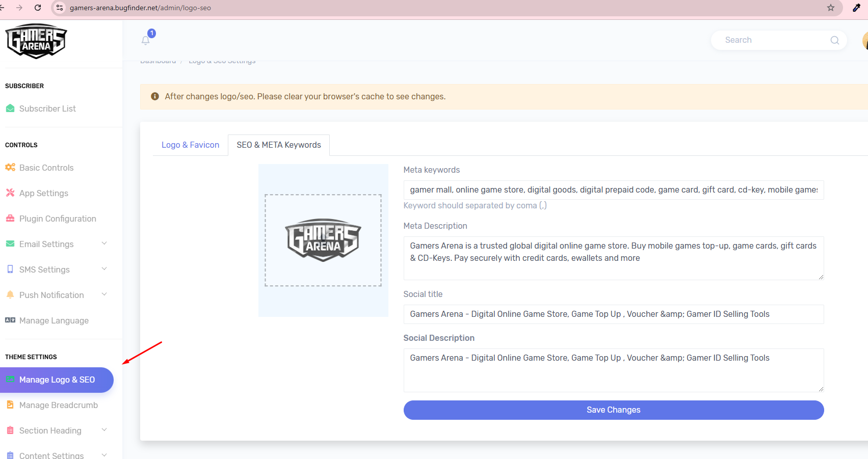Expand the Email Settings submenu chevron
Viewport: 868px width, 459px height.
[104, 244]
